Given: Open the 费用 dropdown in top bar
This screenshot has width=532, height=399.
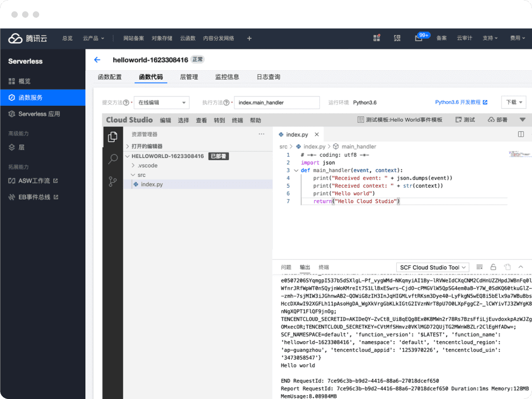Looking at the screenshot, I should tap(518, 38).
